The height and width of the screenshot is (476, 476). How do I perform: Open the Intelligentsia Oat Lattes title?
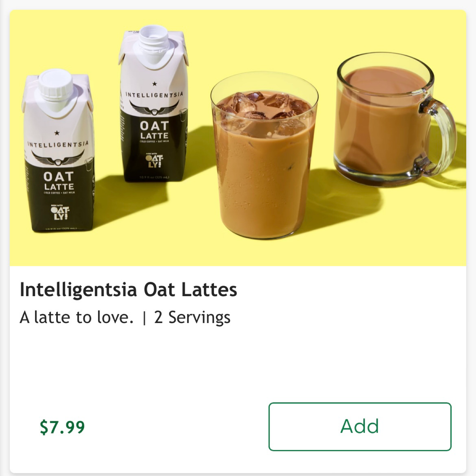click(128, 290)
